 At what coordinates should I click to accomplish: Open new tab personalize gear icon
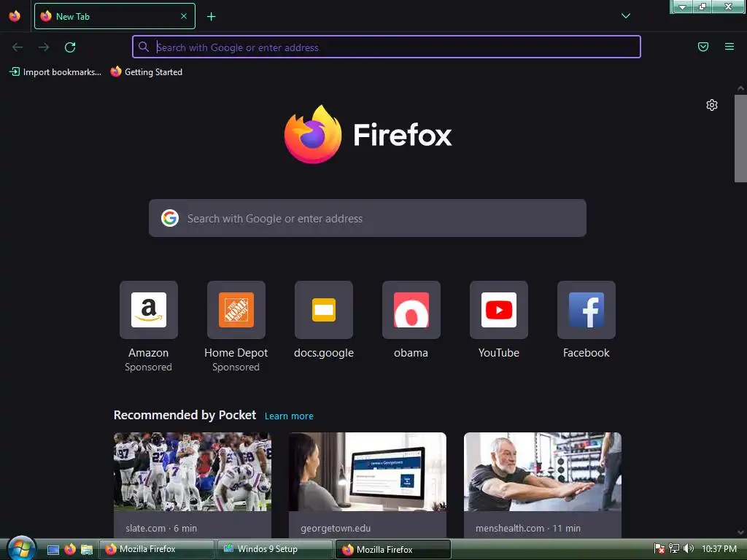tap(712, 105)
